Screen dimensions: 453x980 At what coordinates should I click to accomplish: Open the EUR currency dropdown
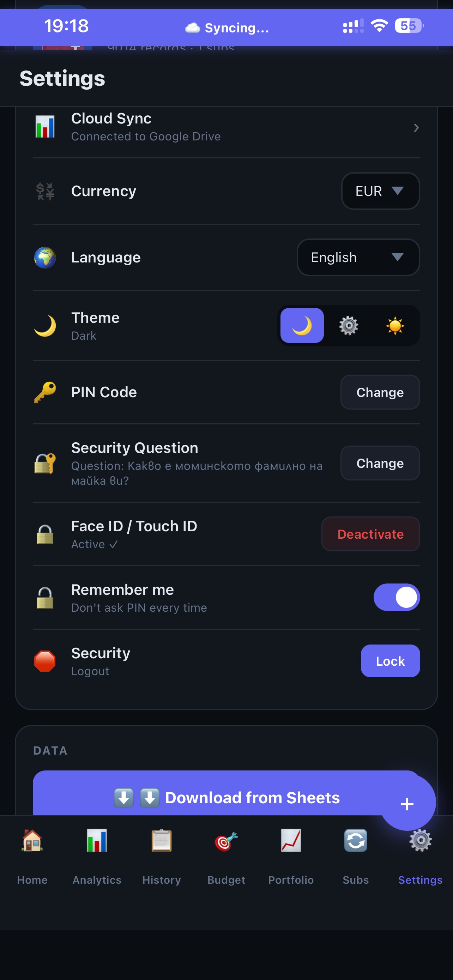[380, 191]
